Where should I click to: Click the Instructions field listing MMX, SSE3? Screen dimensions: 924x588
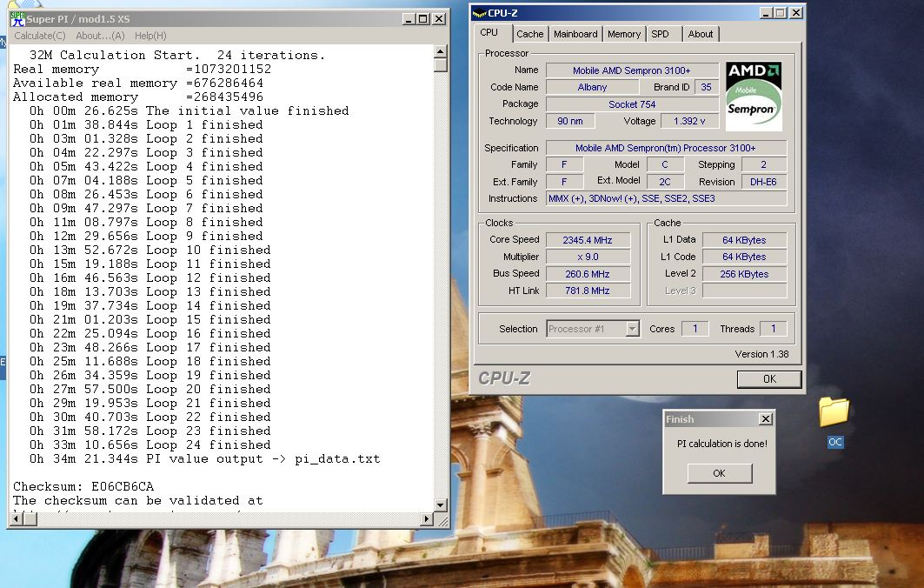coord(667,198)
